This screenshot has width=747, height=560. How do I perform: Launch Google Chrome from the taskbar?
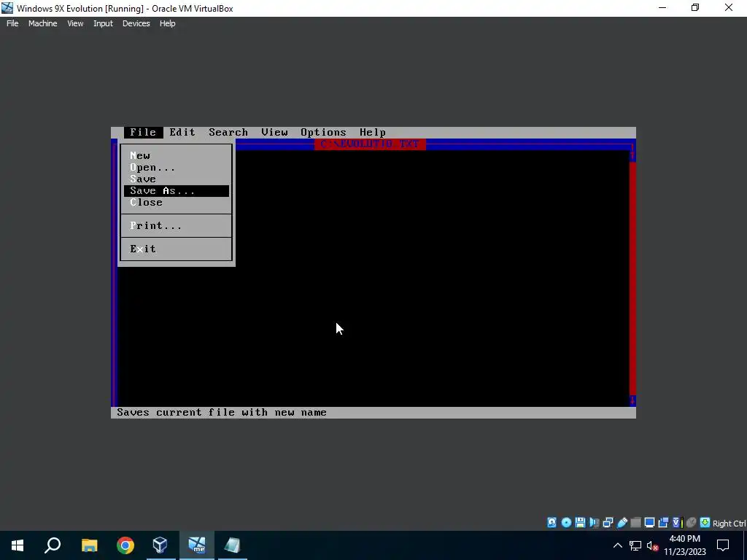point(125,545)
